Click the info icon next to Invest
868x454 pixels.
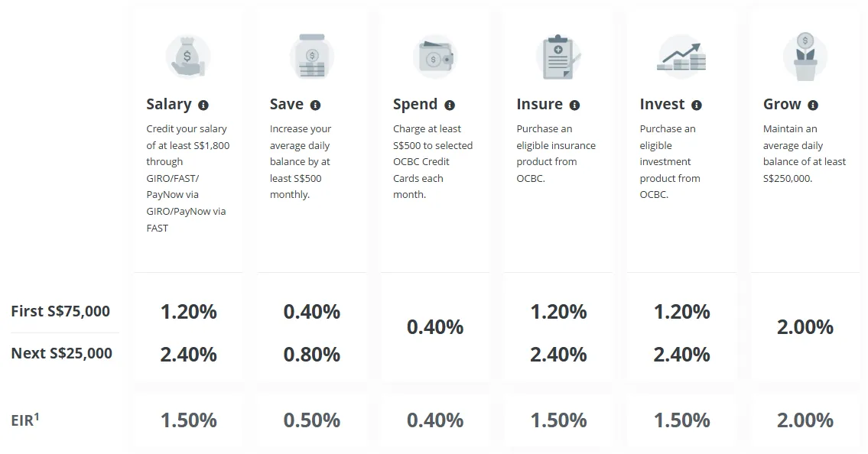click(x=697, y=105)
